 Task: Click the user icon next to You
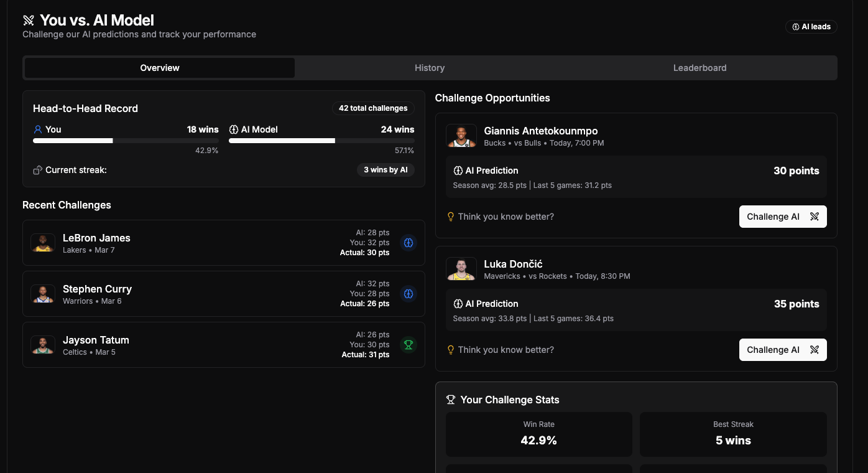(x=38, y=129)
